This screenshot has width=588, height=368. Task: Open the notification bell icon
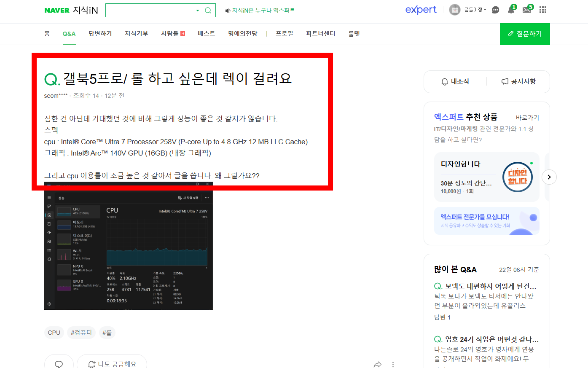coord(511,10)
